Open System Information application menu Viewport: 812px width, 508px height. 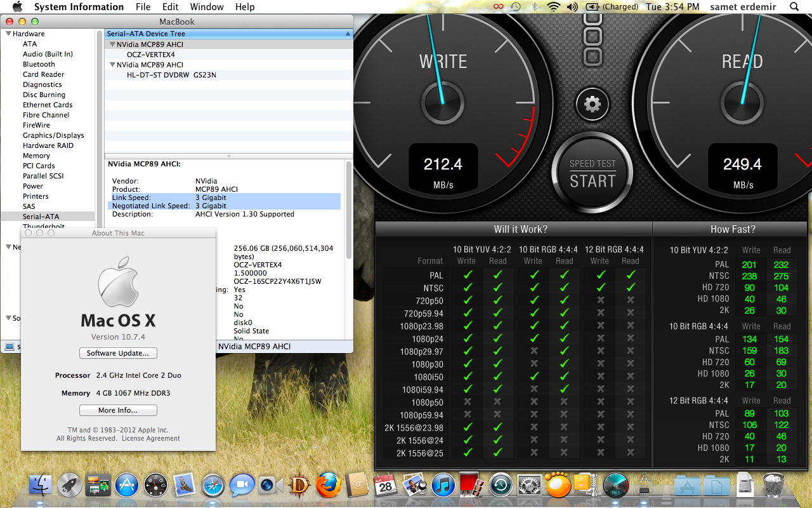79,7
